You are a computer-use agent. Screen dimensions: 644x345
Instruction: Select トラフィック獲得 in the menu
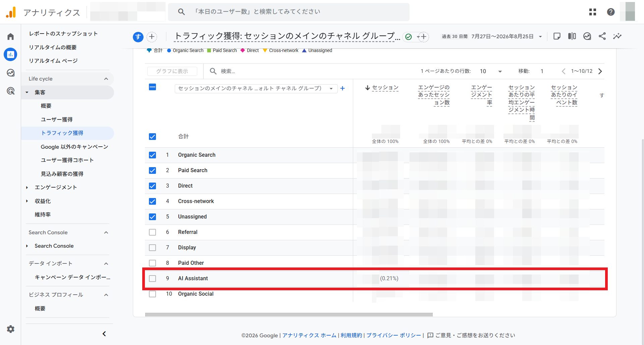[62, 133]
